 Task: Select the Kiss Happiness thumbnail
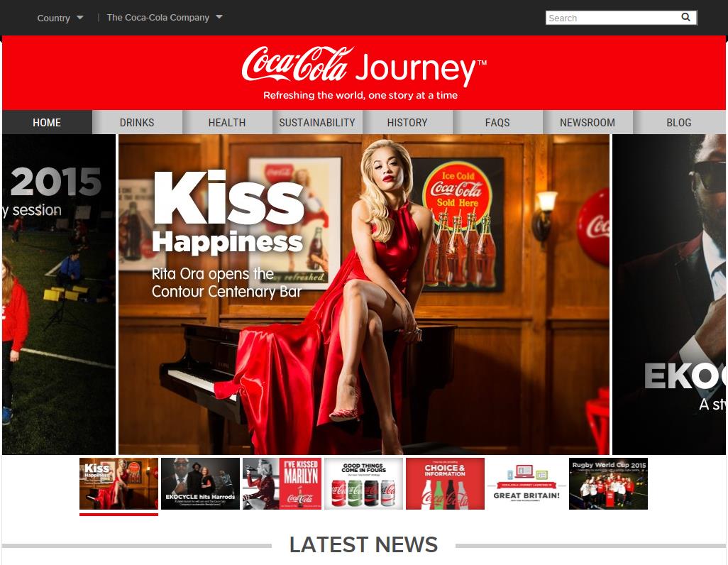(118, 483)
